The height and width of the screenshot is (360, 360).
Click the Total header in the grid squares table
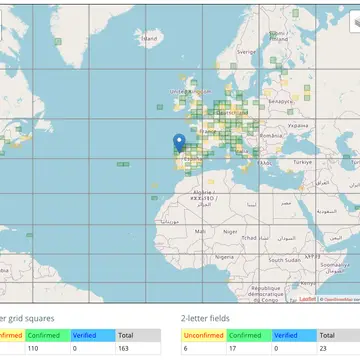click(x=138, y=335)
